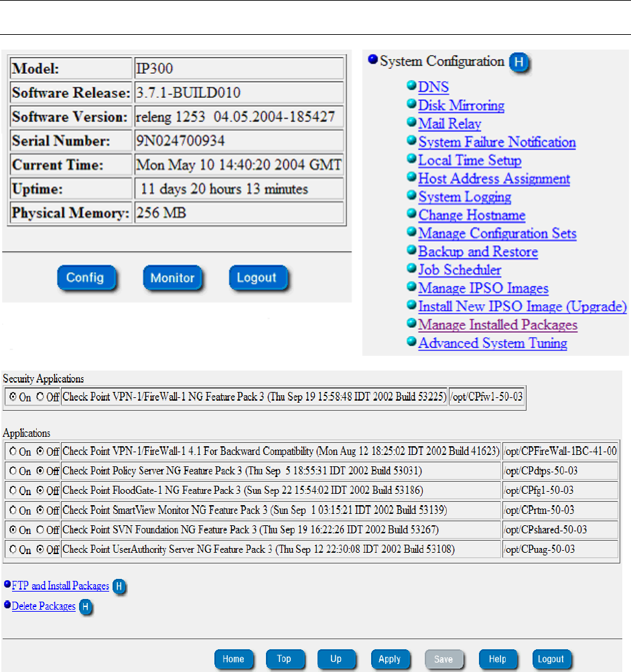The height and width of the screenshot is (672, 631).
Task: Click the /opt/CPfw1-50-03 path cell
Action: tap(486, 397)
